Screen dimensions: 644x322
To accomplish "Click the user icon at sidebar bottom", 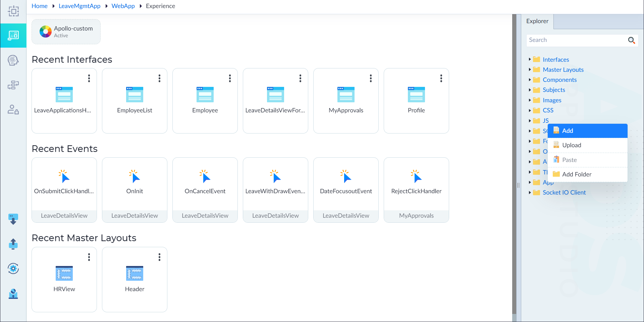I will 13,293.
